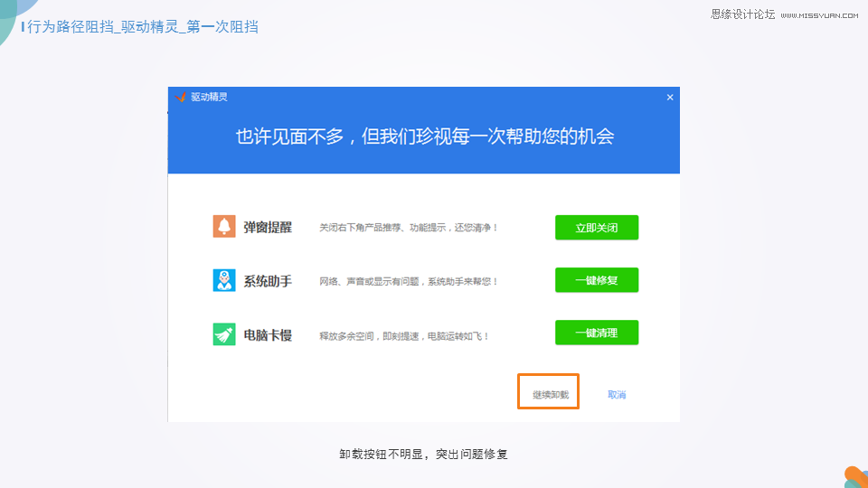Click the banner headline 也许见面不多
868x488 pixels.
tap(425, 136)
